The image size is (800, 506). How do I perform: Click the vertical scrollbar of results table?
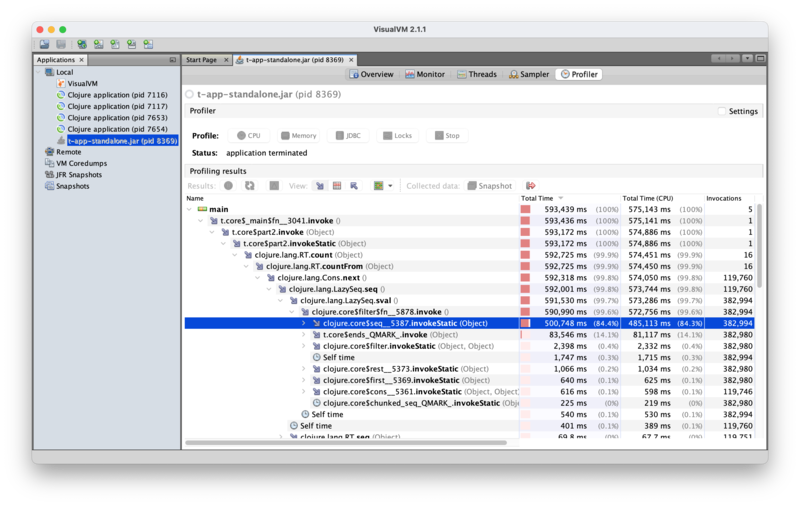click(x=759, y=245)
